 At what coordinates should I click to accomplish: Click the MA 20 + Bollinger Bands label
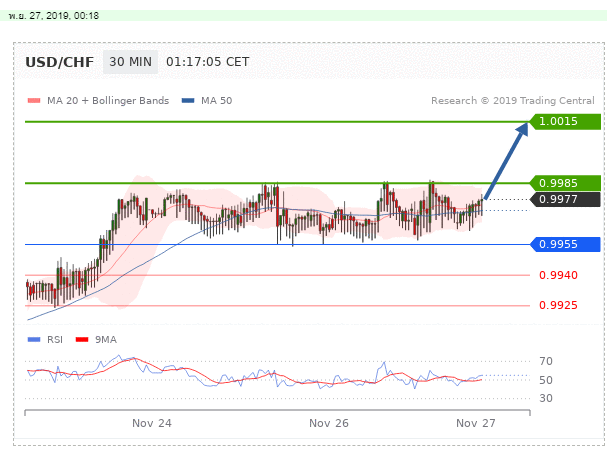(108, 101)
